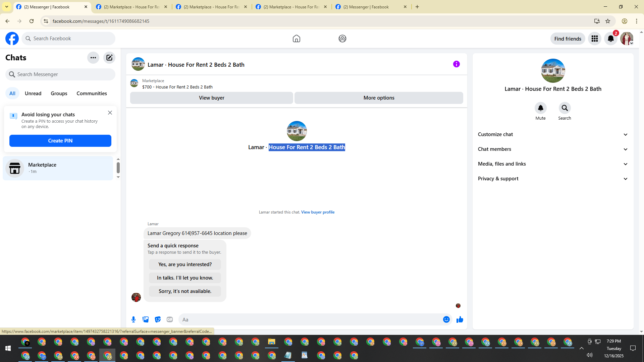Open View buyer profile link
This screenshot has width=644, height=362.
coord(318,212)
